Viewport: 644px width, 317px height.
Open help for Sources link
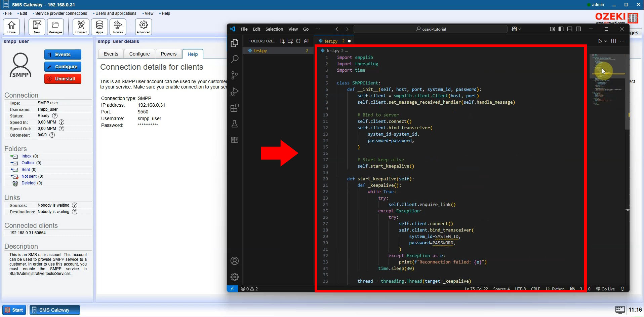pyautogui.click(x=75, y=205)
